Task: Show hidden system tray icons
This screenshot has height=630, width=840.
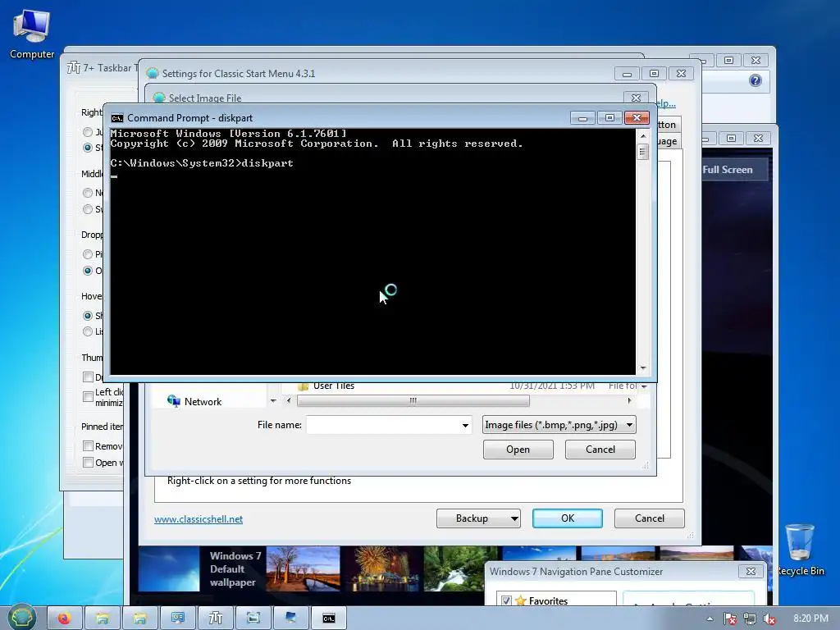Action: pos(710,619)
